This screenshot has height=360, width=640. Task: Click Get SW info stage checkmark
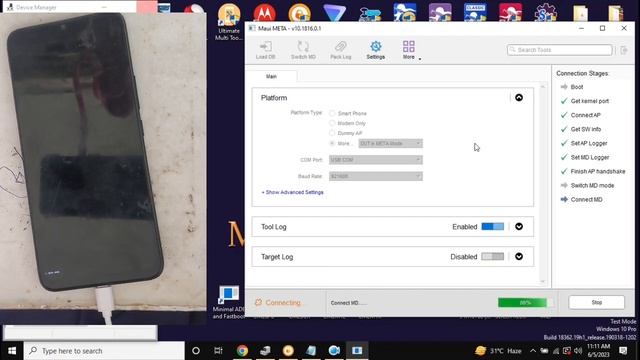pos(564,129)
